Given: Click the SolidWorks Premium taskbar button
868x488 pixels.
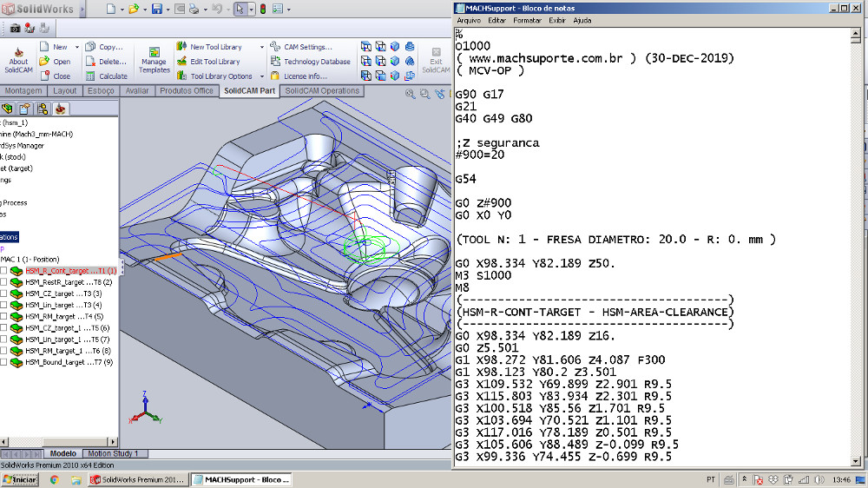Looking at the screenshot, I should pyautogui.click(x=138, y=479).
